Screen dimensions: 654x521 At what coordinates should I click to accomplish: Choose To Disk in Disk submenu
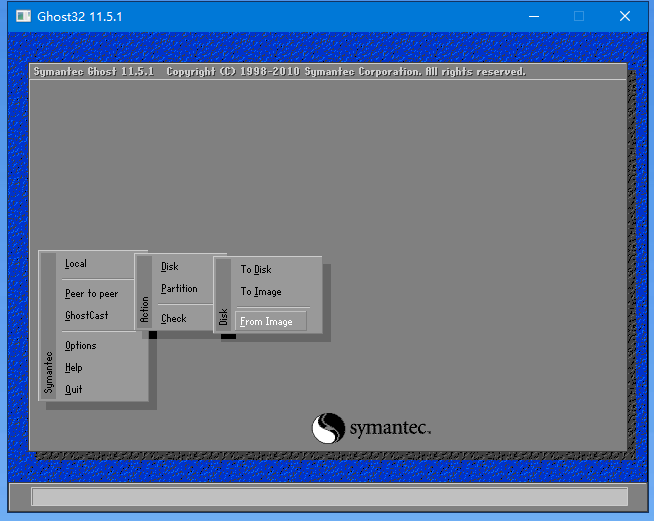256,269
